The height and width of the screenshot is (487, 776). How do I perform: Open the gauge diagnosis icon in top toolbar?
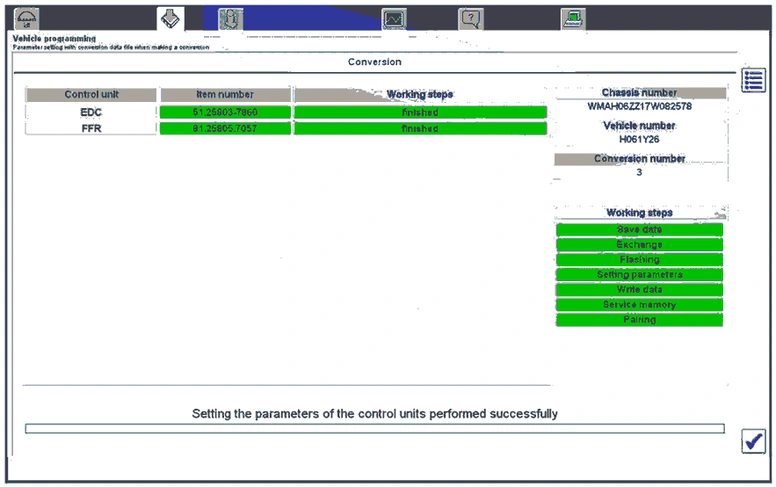[27, 18]
